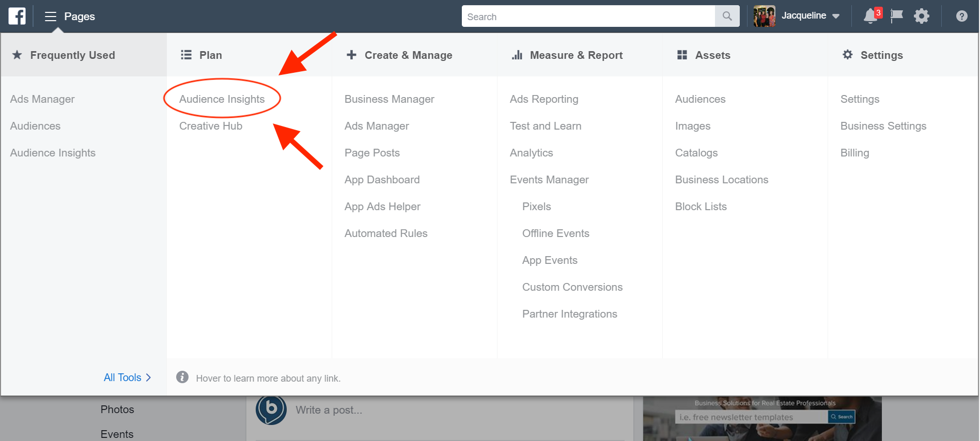The width and height of the screenshot is (980, 441).
Task: Open Audience Insights under Plan
Action: tap(222, 99)
